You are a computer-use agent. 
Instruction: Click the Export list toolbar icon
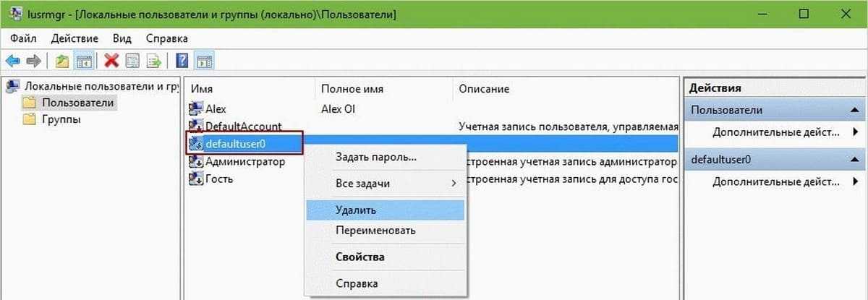[153, 61]
